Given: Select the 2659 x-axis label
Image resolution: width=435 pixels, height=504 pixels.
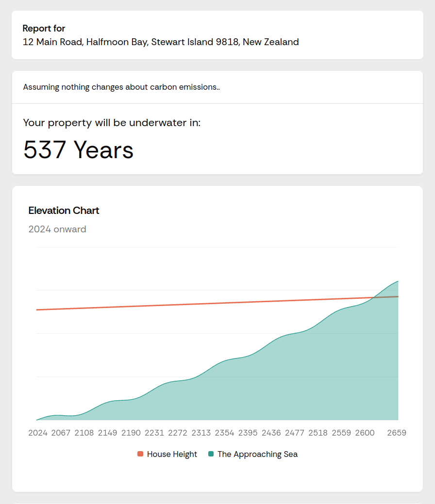Looking at the screenshot, I should coord(397,433).
